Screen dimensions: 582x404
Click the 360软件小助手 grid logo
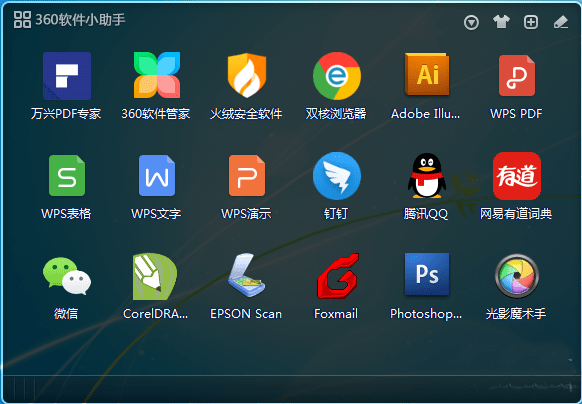22,20
